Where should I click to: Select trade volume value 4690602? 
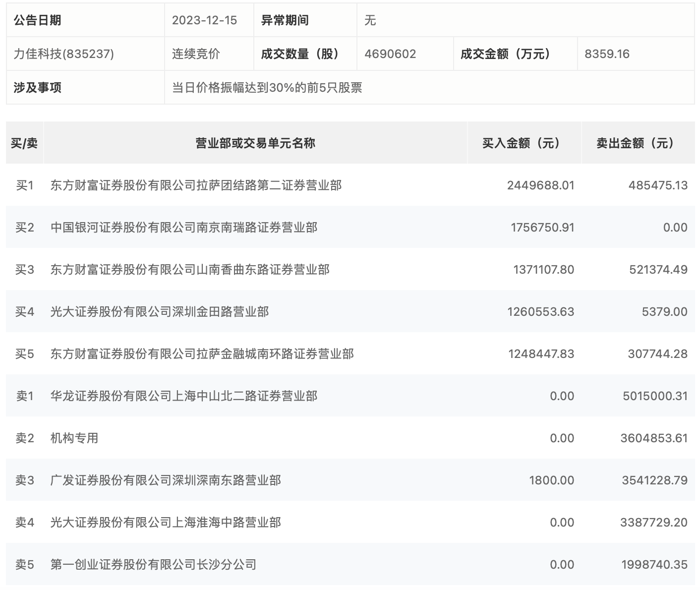390,54
